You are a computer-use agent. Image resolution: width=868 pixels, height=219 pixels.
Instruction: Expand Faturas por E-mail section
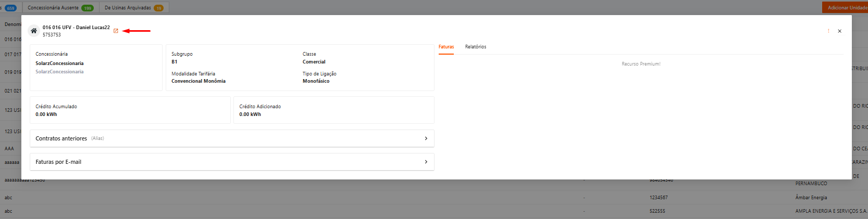[232, 162]
